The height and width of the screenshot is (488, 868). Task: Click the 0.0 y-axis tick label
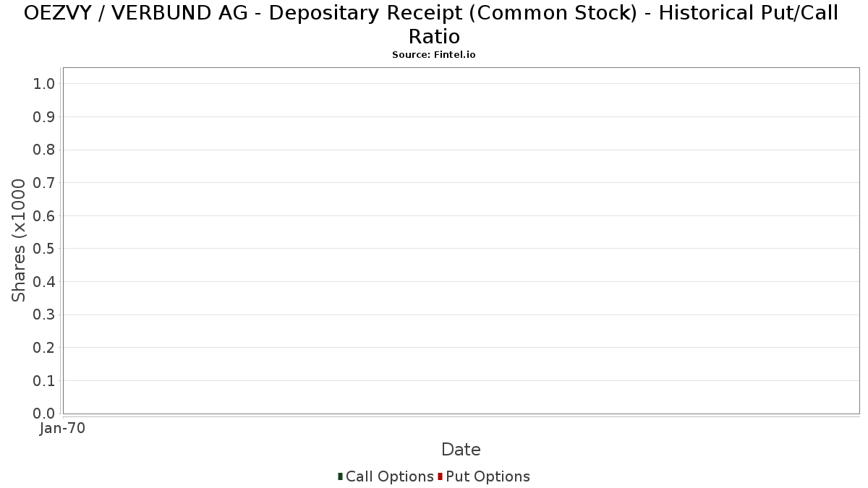pos(44,414)
